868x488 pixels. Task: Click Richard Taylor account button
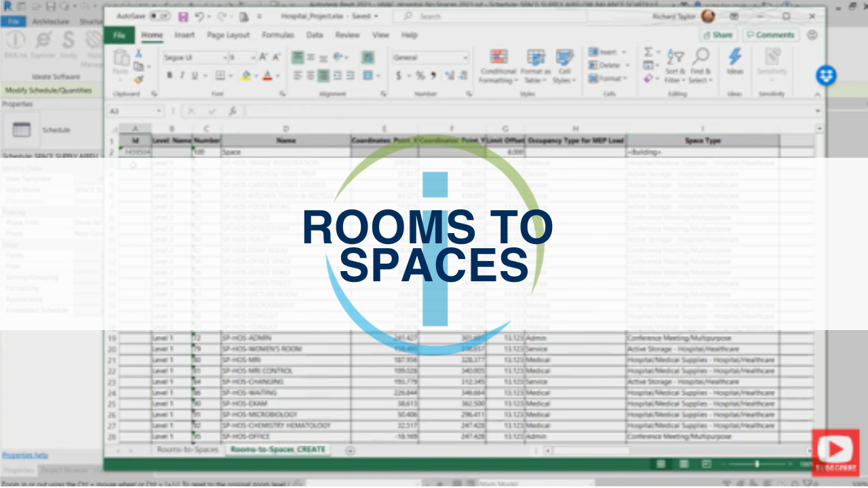coord(684,16)
